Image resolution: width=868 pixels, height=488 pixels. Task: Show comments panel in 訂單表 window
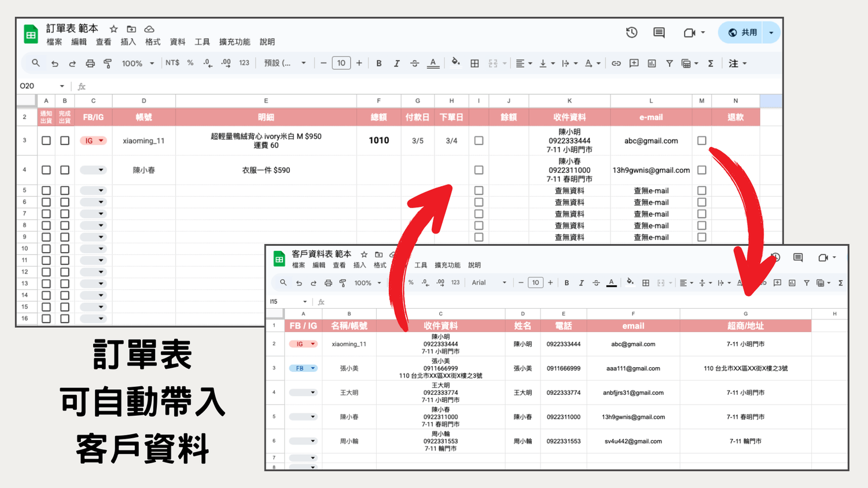pyautogui.click(x=659, y=32)
